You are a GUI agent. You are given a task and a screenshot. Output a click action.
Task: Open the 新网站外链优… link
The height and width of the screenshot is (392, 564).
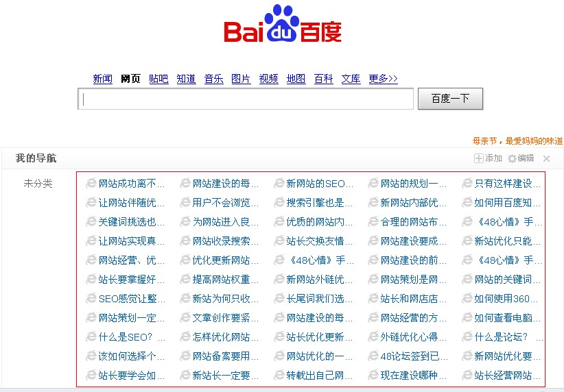point(320,279)
